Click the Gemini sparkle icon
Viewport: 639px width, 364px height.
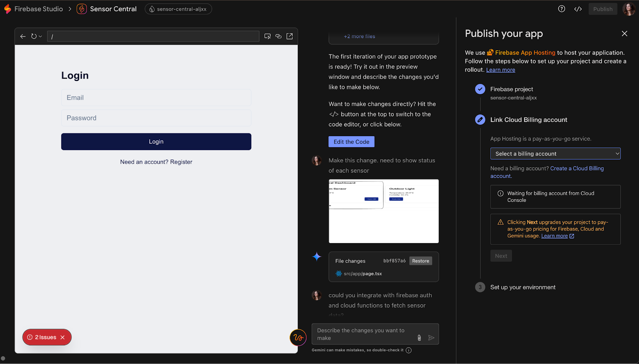point(317,257)
